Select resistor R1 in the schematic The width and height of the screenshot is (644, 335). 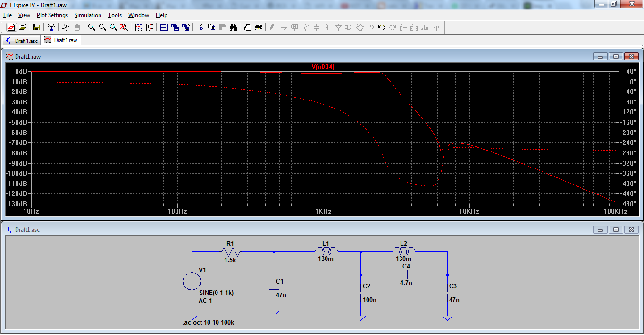tap(230, 252)
